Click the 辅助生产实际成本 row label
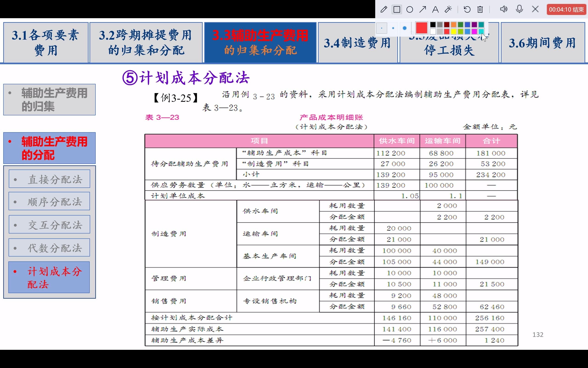 tap(187, 329)
